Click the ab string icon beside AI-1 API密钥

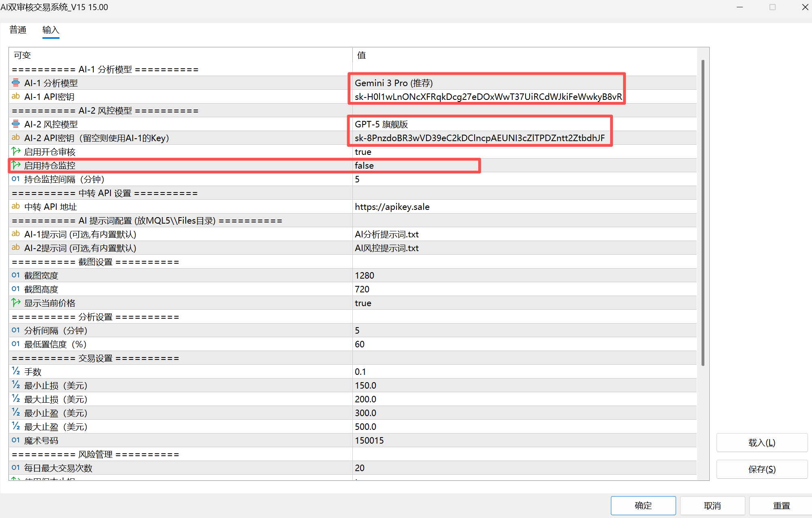click(x=16, y=96)
